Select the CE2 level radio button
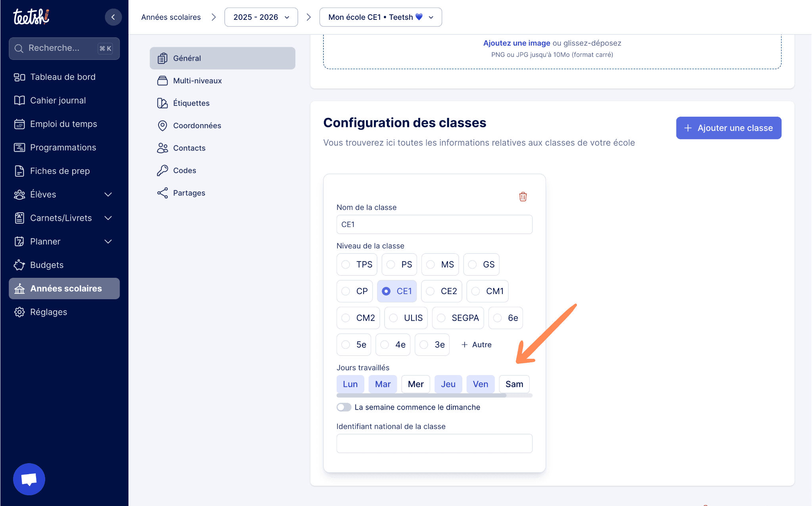 (x=431, y=291)
